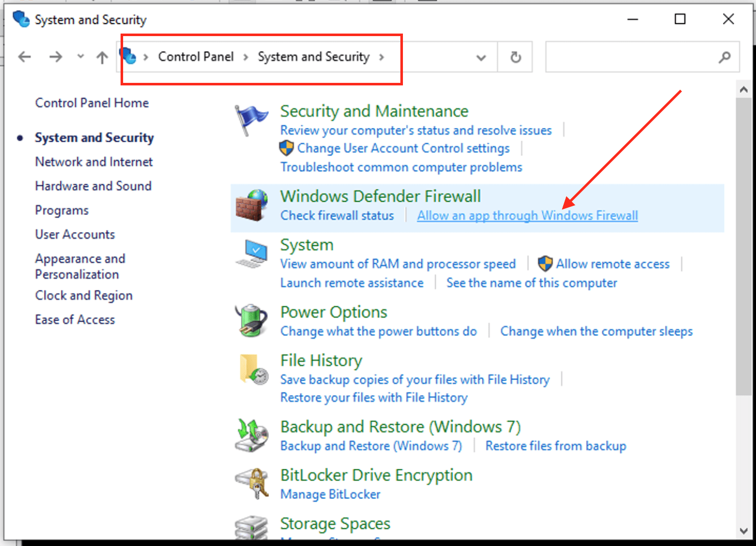The image size is (756, 546).
Task: Select Hardware and Sound in sidebar
Action: (x=93, y=186)
